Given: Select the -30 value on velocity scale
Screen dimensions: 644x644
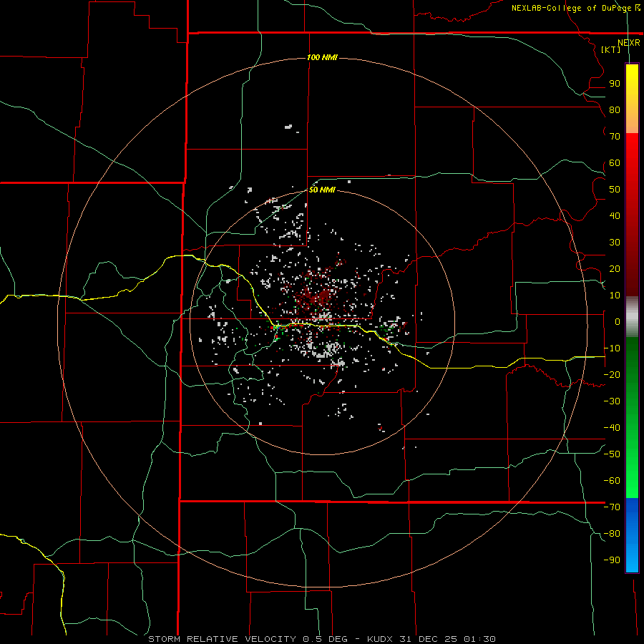Looking at the screenshot, I should coord(612,401).
